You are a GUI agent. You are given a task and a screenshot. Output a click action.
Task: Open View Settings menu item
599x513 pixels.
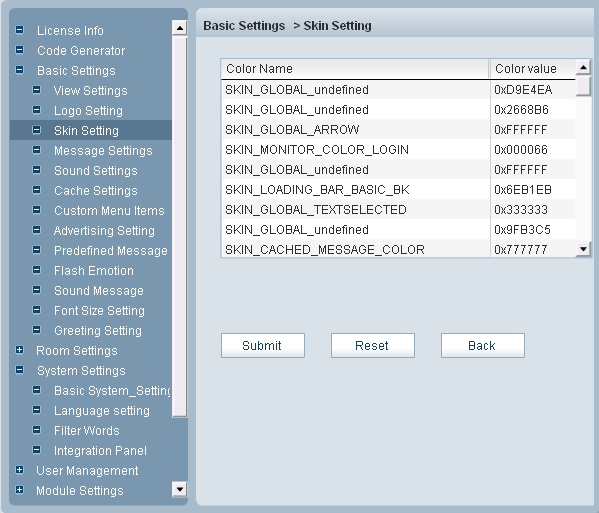[x=91, y=91]
